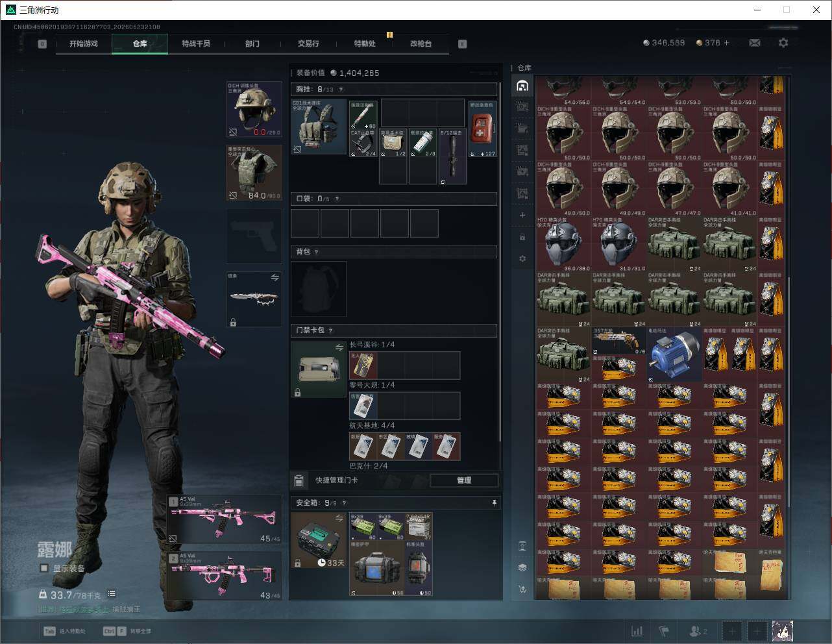
Task: Click the 346,569 currency balance
Action: (x=664, y=43)
